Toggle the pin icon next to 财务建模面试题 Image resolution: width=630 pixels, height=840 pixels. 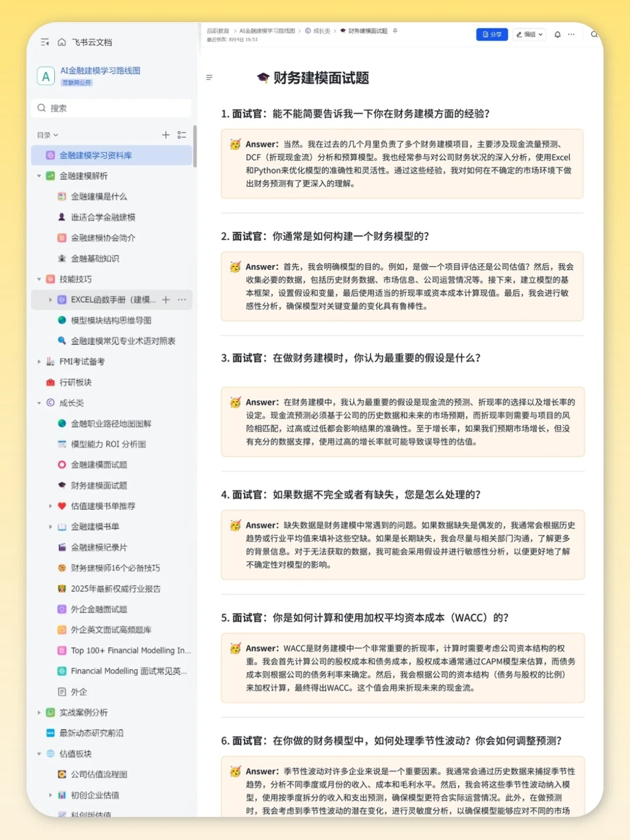(395, 31)
